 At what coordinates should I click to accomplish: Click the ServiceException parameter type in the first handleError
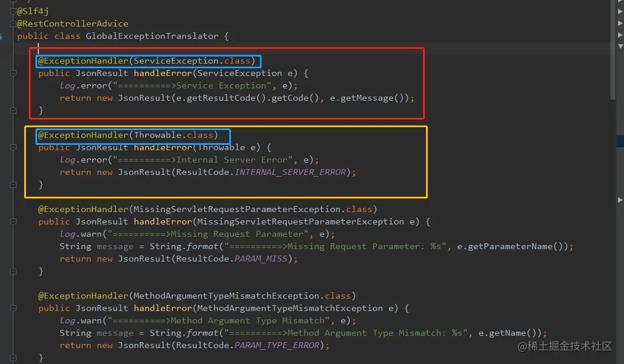tap(240, 73)
